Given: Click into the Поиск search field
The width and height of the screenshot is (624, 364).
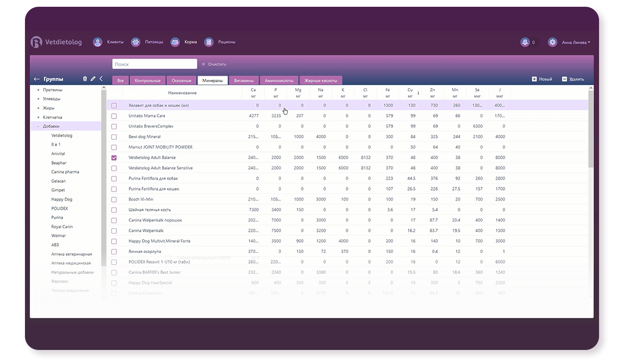Looking at the screenshot, I should click(154, 64).
